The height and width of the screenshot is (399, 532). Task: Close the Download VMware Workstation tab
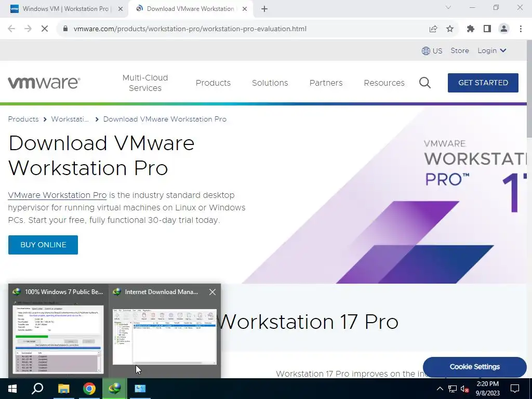pos(245,9)
